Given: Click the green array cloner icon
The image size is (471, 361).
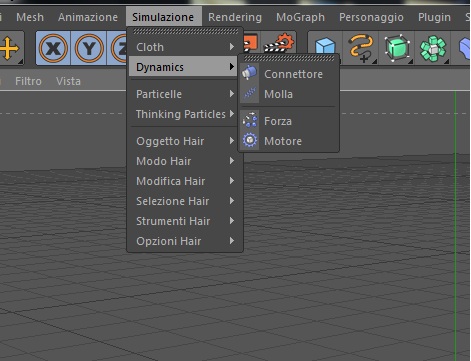Looking at the screenshot, I should coord(432,48).
